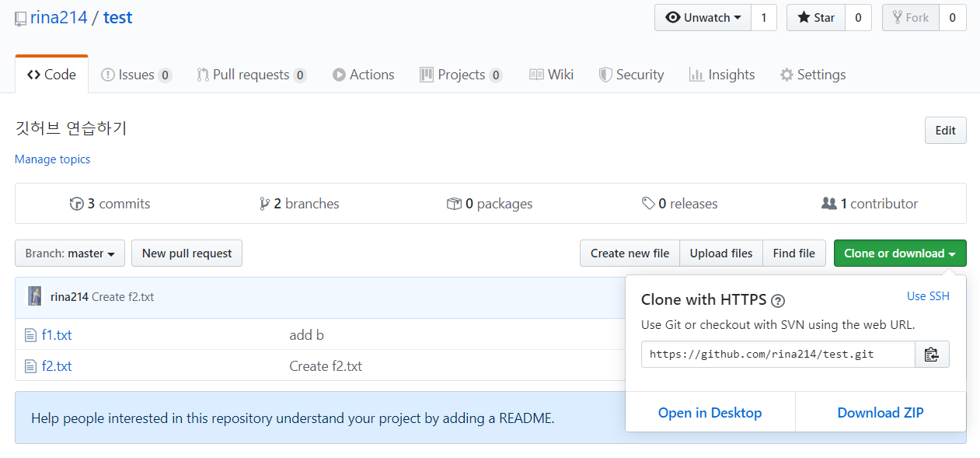View the 2 branches list
This screenshot has height=458, width=980.
click(x=299, y=204)
